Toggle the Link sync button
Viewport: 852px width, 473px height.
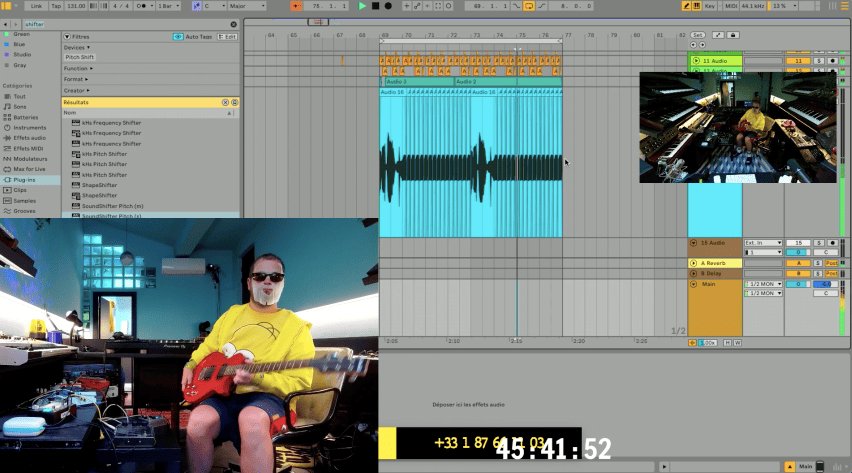(x=36, y=6)
